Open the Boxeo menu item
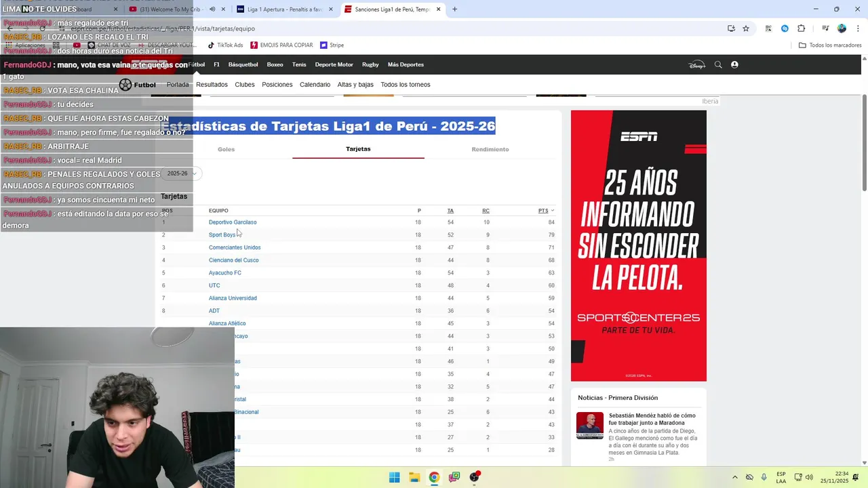 coord(275,64)
